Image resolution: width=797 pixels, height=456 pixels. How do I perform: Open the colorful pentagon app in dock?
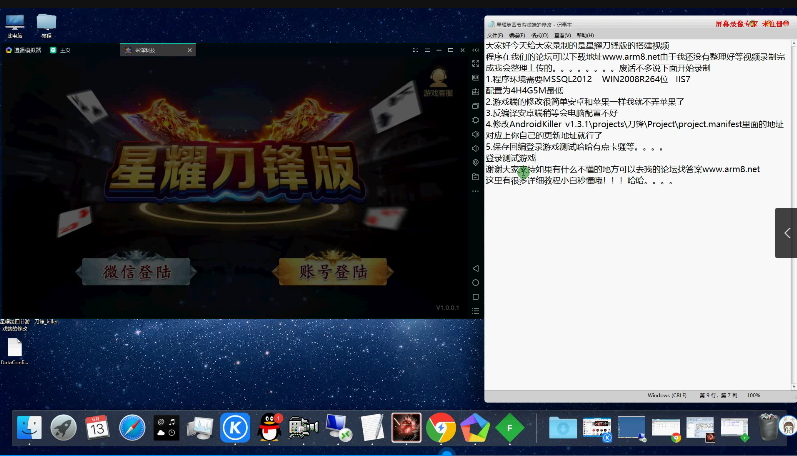click(475, 427)
